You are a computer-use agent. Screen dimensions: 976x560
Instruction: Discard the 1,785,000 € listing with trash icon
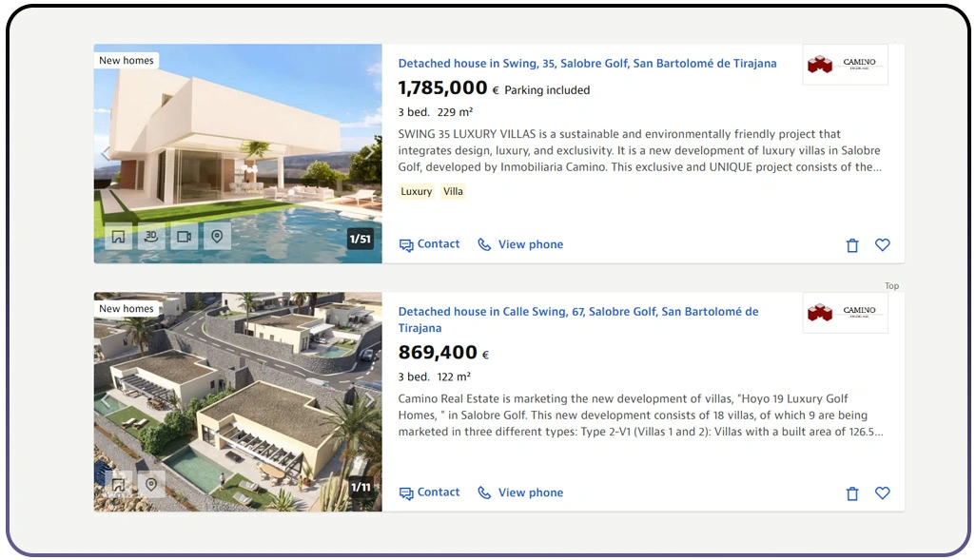click(852, 245)
